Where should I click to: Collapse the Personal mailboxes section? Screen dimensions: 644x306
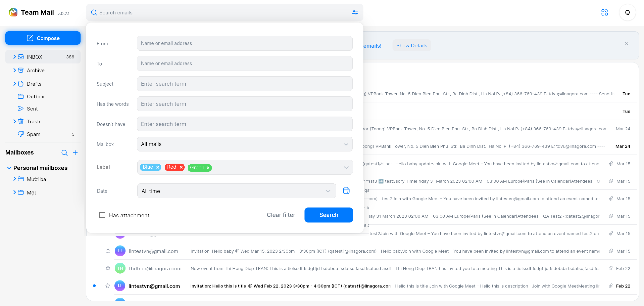tap(9, 168)
